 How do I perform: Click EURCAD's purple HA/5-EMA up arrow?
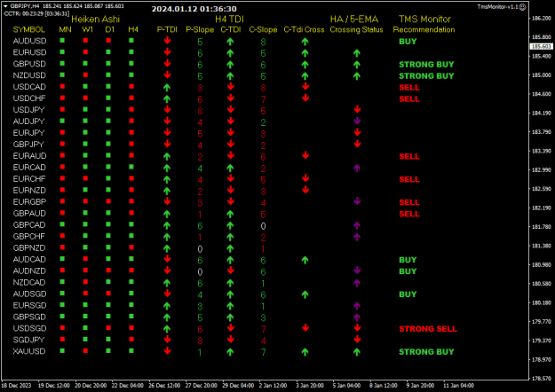pos(357,169)
